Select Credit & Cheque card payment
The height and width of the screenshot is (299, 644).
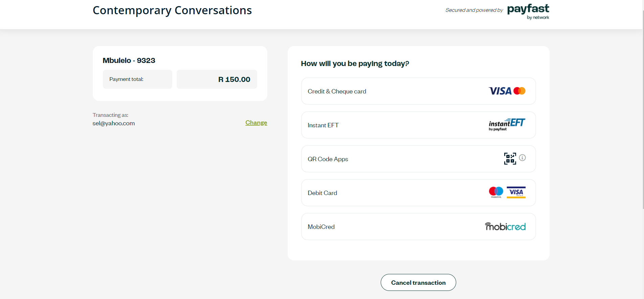pyautogui.click(x=337, y=91)
